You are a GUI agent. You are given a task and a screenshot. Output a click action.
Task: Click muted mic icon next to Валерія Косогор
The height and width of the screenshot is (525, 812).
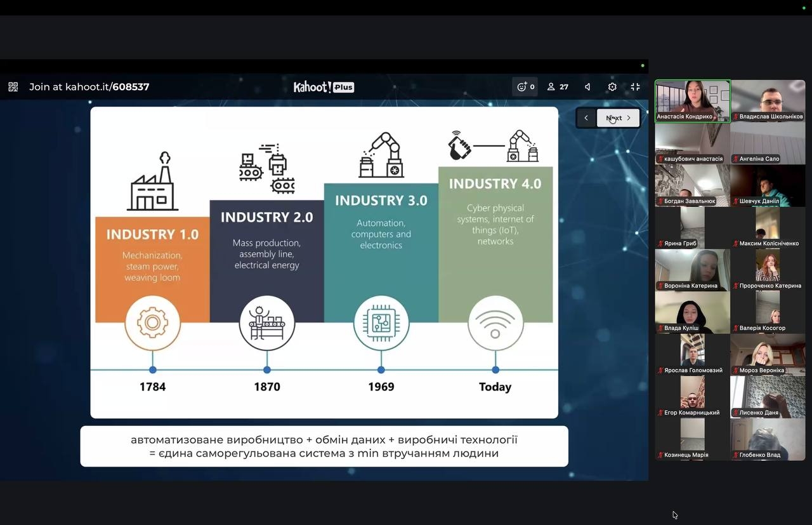point(736,328)
